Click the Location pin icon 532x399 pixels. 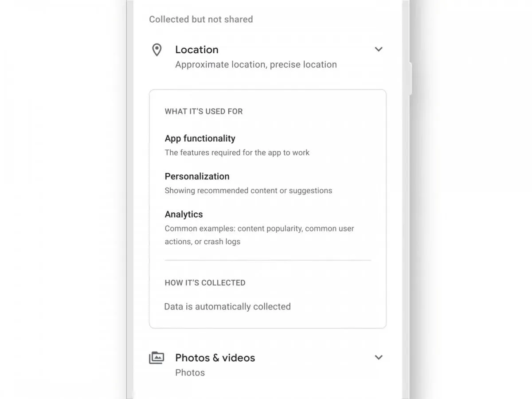156,50
